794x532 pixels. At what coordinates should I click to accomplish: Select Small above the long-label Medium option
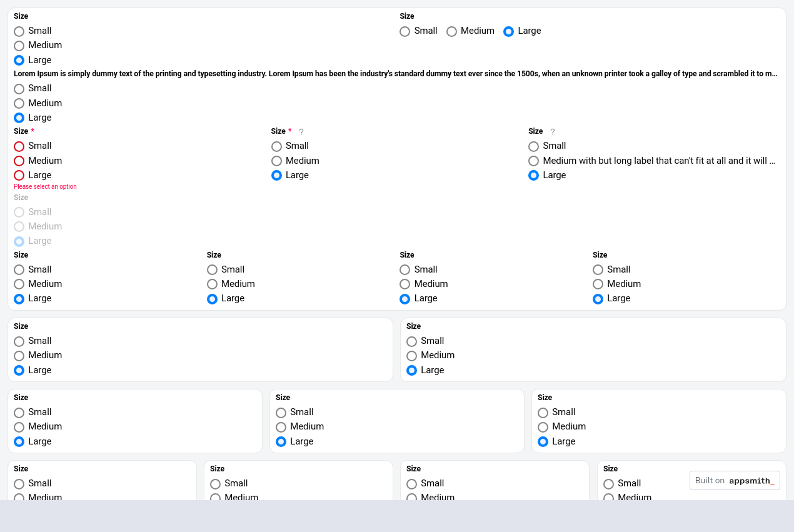[x=534, y=146]
